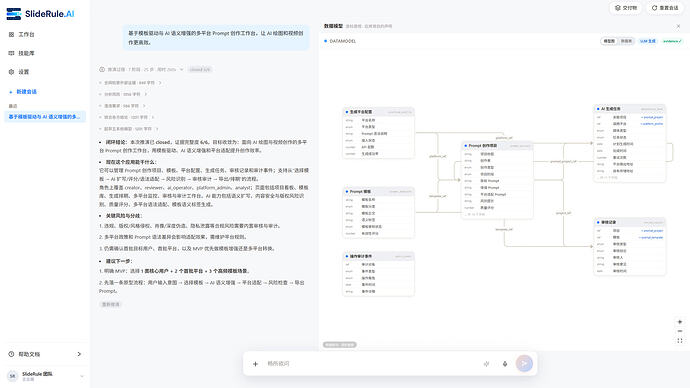Click the sparkle enhance icon in input bar
Image resolution: width=690 pixels, height=388 pixels.
click(486, 364)
